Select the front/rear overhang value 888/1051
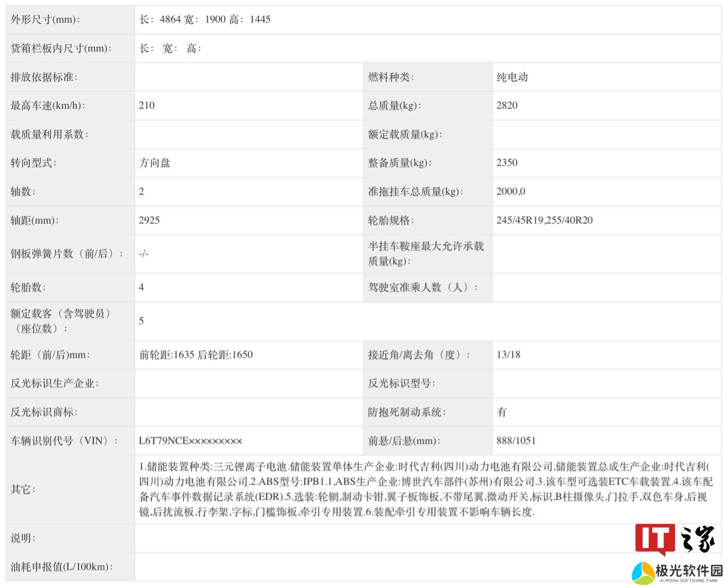The width and height of the screenshot is (728, 586). [x=516, y=441]
